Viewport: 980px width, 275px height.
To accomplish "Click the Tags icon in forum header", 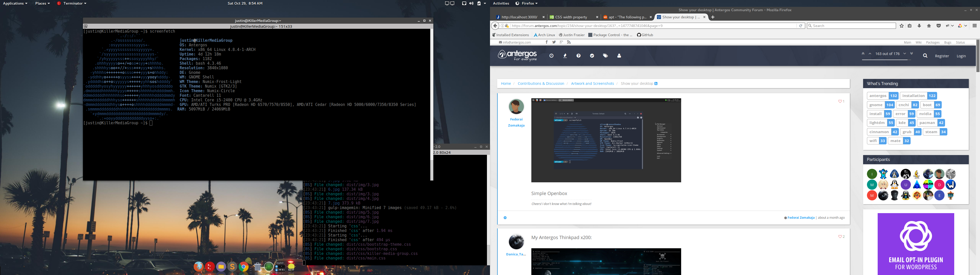I will pos(605,56).
